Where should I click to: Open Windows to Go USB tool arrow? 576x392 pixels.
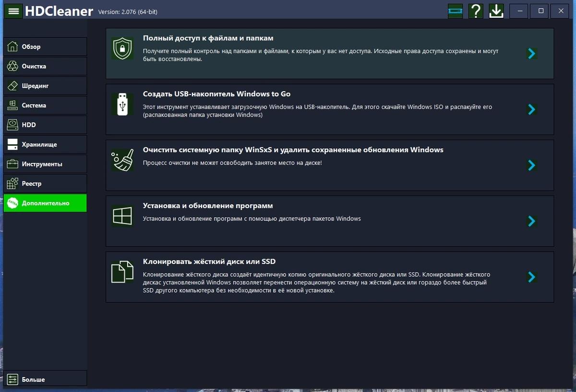pos(531,109)
